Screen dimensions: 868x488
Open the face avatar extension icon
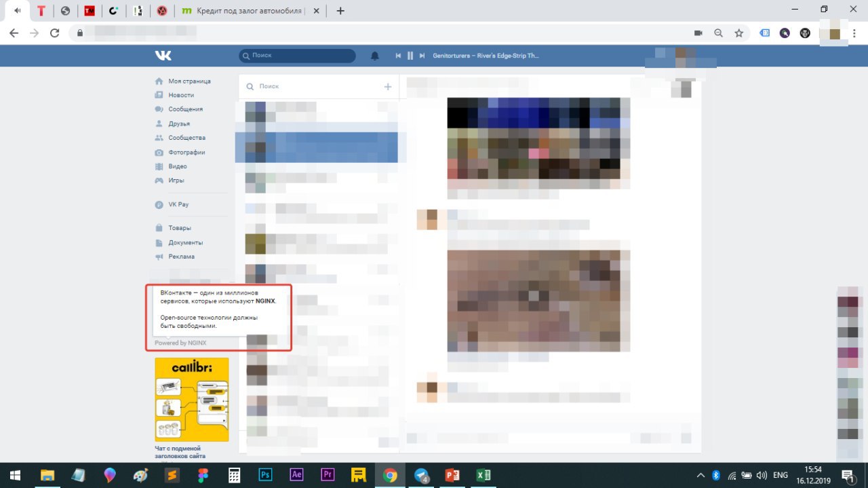pos(805,33)
